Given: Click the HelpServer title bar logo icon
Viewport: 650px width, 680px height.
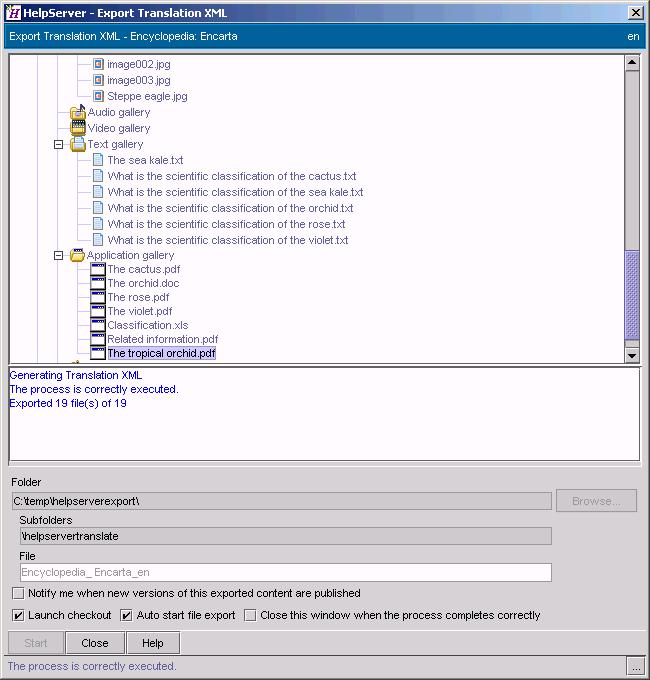Looking at the screenshot, I should point(13,13).
